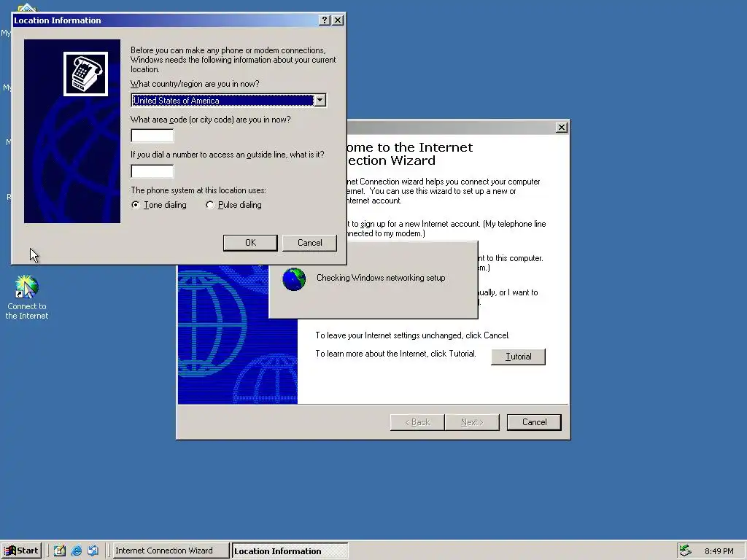Click the Show Desktop quick launch icon

coord(60,551)
